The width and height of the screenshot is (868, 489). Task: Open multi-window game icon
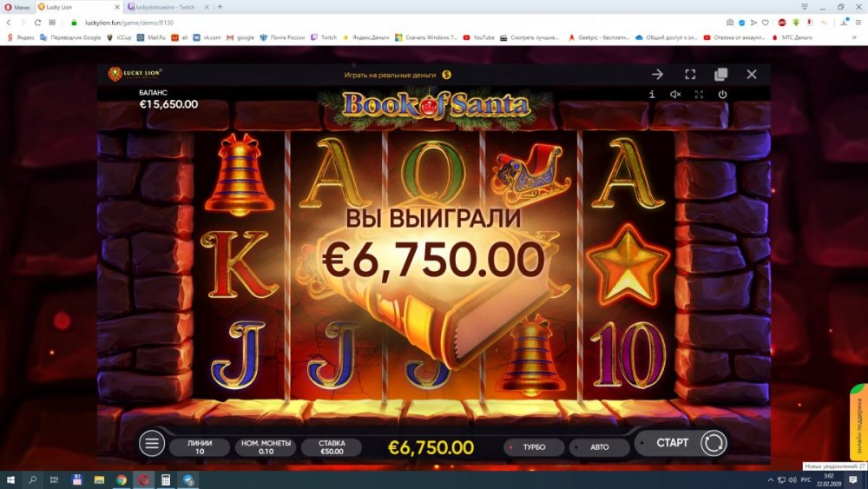click(720, 74)
